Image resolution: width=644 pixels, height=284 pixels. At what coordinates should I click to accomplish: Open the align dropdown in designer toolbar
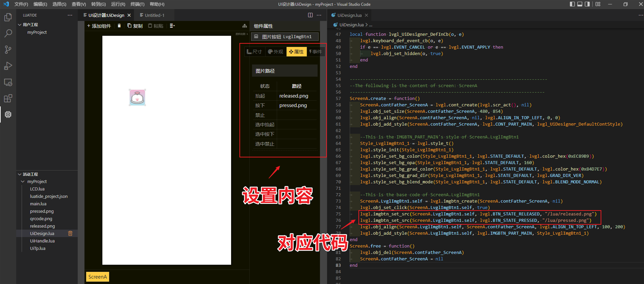172,26
